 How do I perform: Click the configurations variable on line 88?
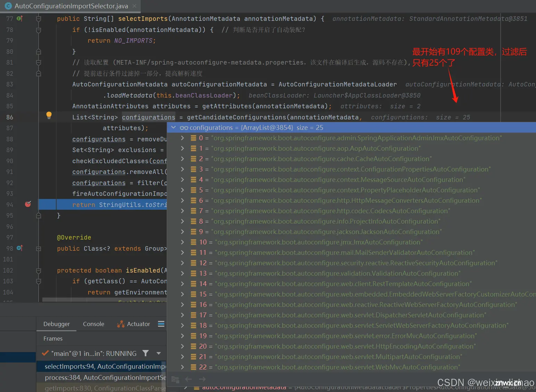(99, 139)
